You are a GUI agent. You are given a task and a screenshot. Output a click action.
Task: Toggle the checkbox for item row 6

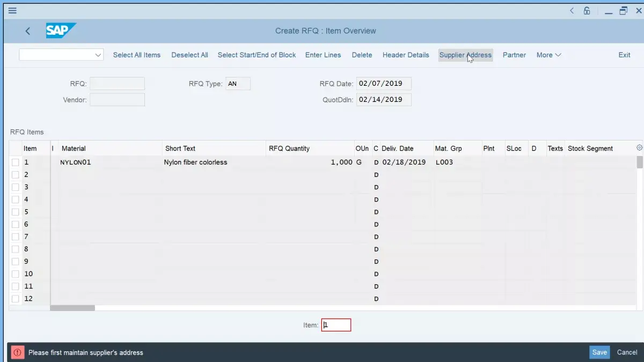coord(15,224)
